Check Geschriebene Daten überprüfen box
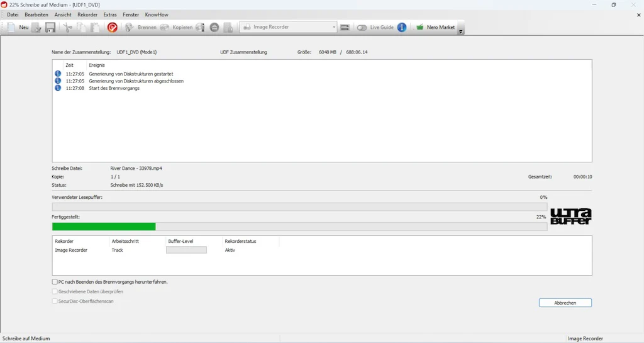The height and width of the screenshot is (343, 644). [55, 291]
